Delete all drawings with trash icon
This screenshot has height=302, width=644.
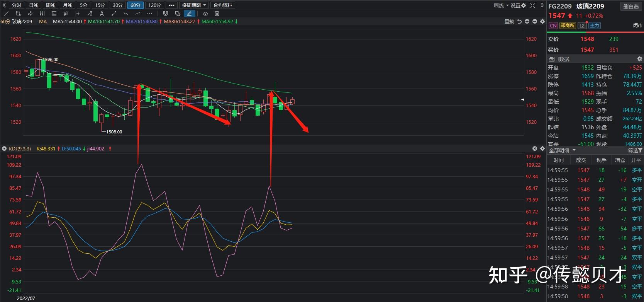click(217, 14)
